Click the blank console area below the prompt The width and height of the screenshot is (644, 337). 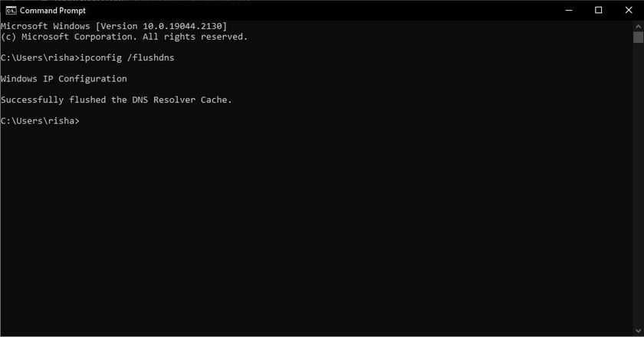click(307, 230)
